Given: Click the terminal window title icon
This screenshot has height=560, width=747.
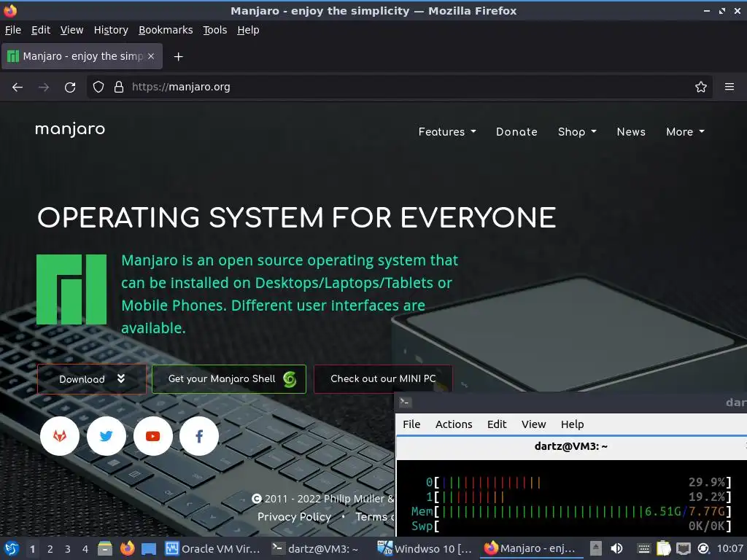Looking at the screenshot, I should [x=405, y=402].
